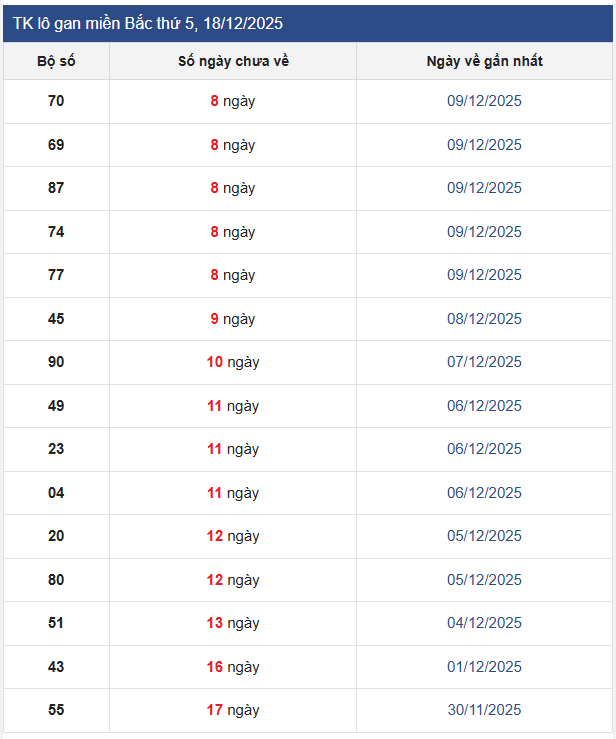Click the date 30/11/2025 link
The height and width of the screenshot is (739, 616).
pos(484,710)
